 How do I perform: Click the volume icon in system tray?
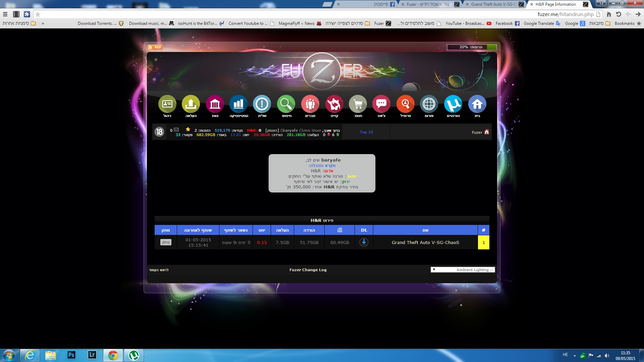click(607, 356)
